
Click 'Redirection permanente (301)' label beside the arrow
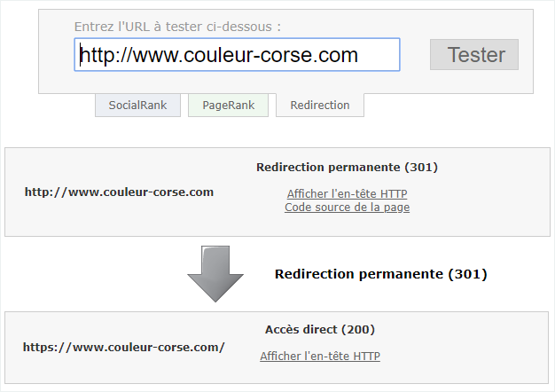(381, 274)
